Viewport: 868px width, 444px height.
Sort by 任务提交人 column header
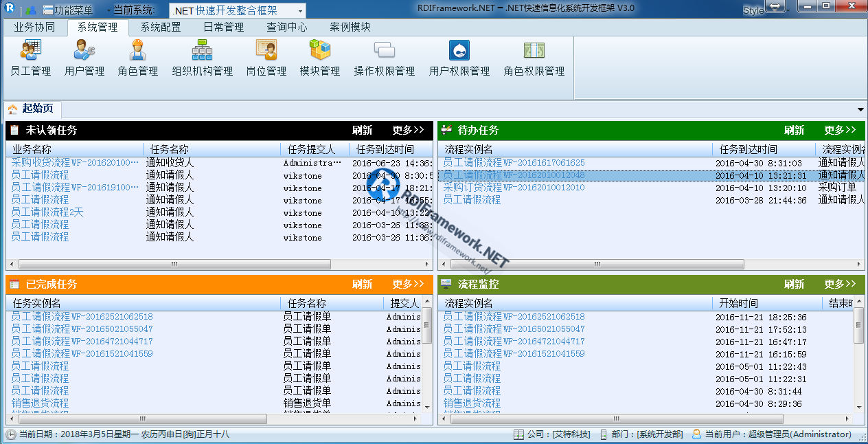315,149
